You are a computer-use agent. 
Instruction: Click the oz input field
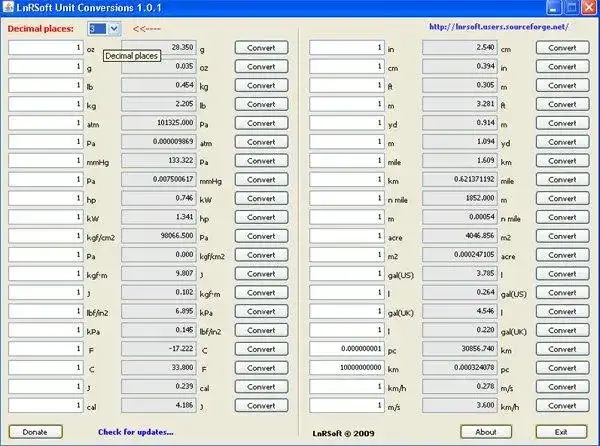46,47
